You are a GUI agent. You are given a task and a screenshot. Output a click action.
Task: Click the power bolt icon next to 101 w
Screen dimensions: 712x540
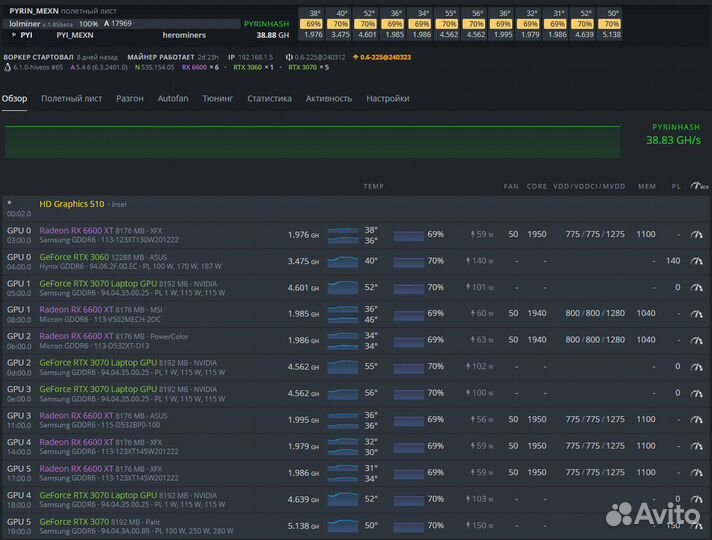468,287
